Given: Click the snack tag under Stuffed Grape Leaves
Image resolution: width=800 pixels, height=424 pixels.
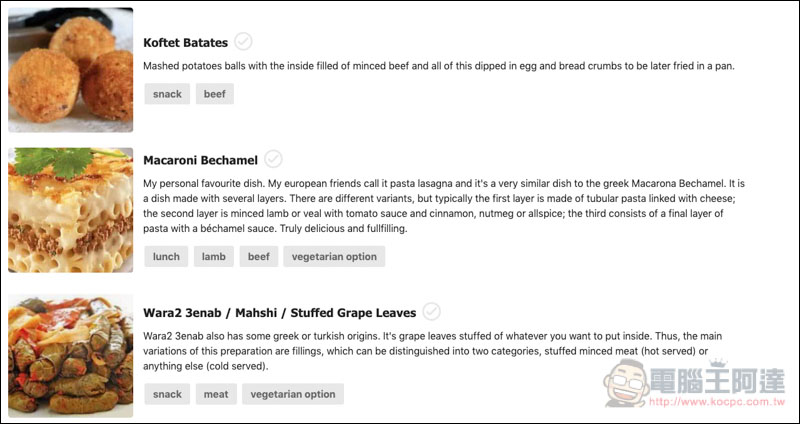Looking at the screenshot, I should click(x=167, y=394).
